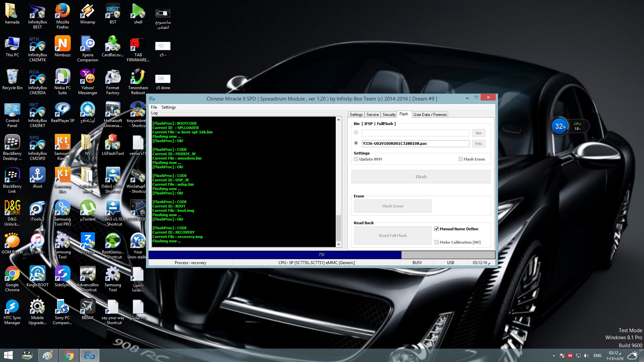
Task: Click the ENG language indicator
Action: point(597,356)
